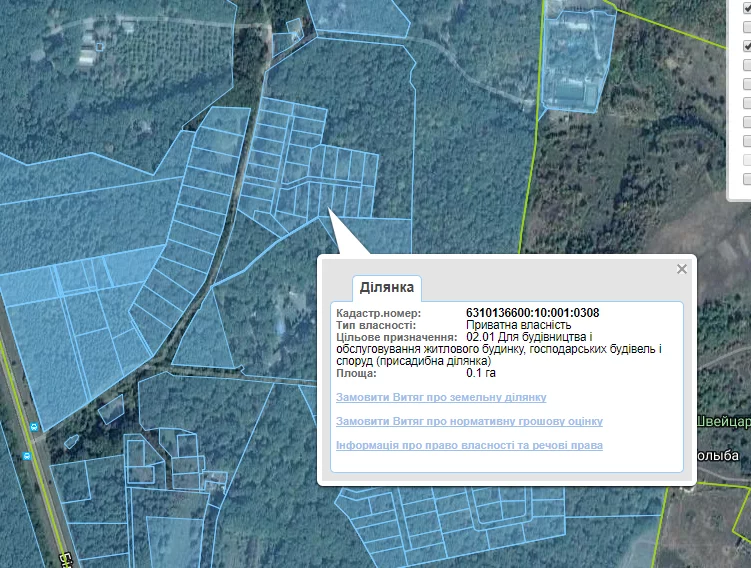Click the Тип власності label
Viewport: 751px width, 568px height.
tap(376, 325)
